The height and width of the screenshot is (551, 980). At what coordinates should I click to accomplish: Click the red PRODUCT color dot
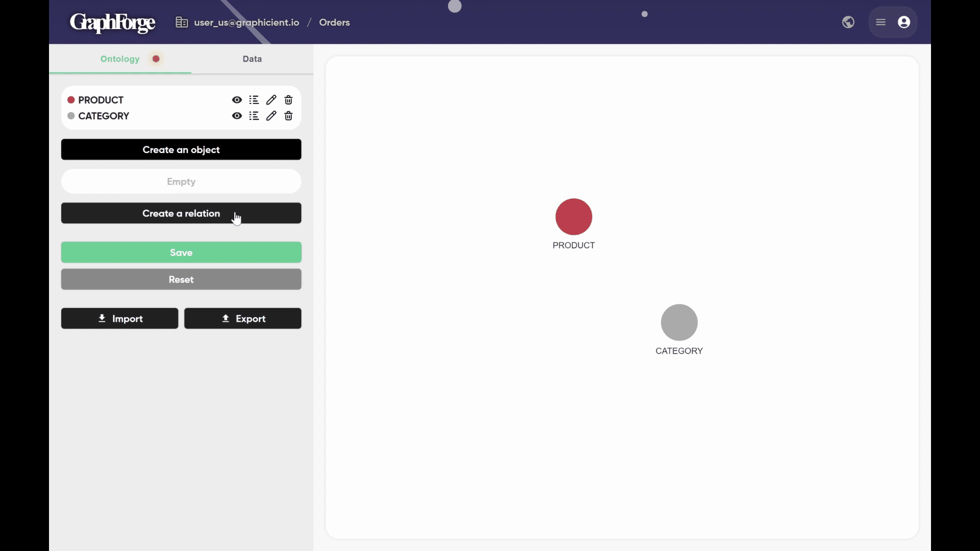point(71,100)
